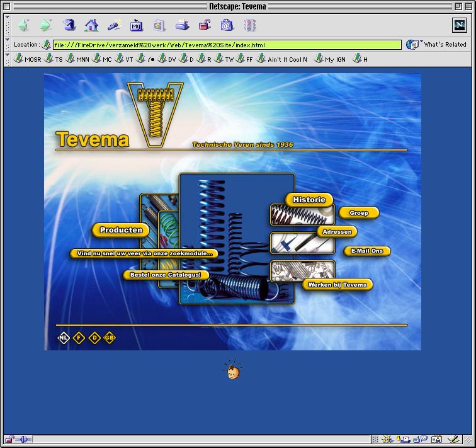Screen dimensions: 476x448
Task: Open the FF bookmark
Action: 244,59
